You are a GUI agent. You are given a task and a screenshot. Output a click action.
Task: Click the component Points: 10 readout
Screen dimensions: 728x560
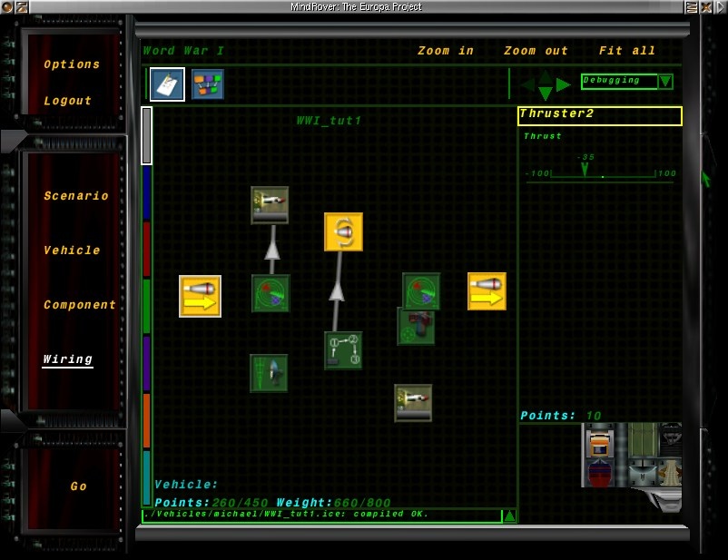pos(561,416)
